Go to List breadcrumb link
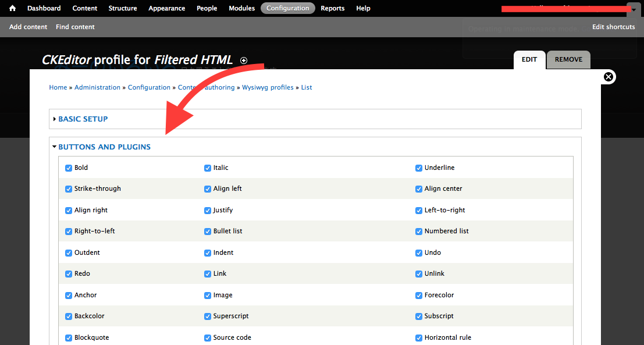The height and width of the screenshot is (345, 644). pos(307,87)
